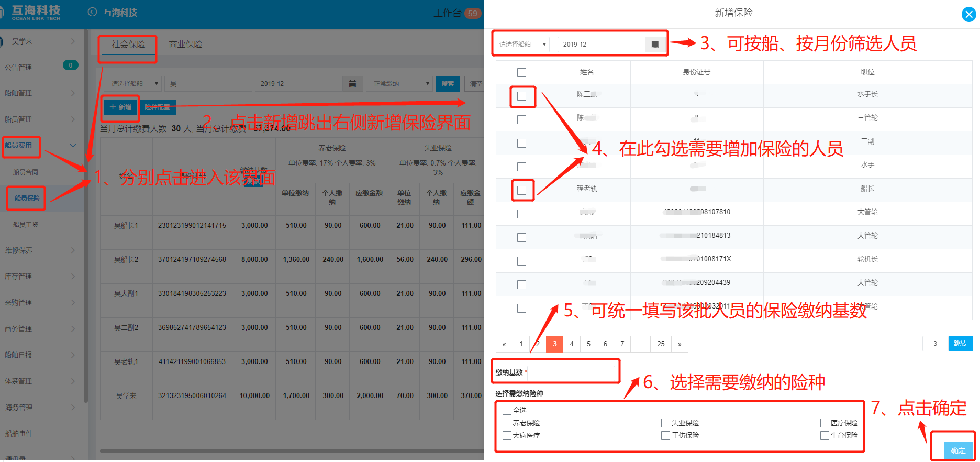Open 公告管理 in the sidebar
This screenshot has width=980, height=462.
[18, 68]
